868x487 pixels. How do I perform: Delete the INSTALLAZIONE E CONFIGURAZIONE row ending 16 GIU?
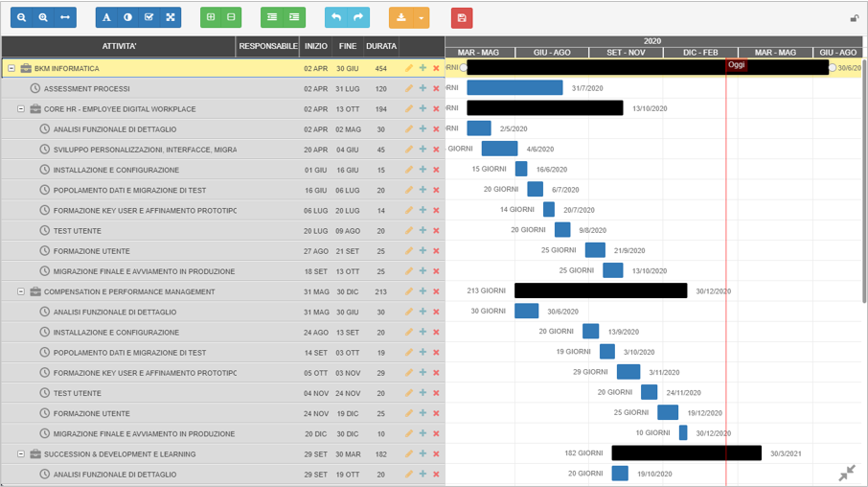click(436, 170)
